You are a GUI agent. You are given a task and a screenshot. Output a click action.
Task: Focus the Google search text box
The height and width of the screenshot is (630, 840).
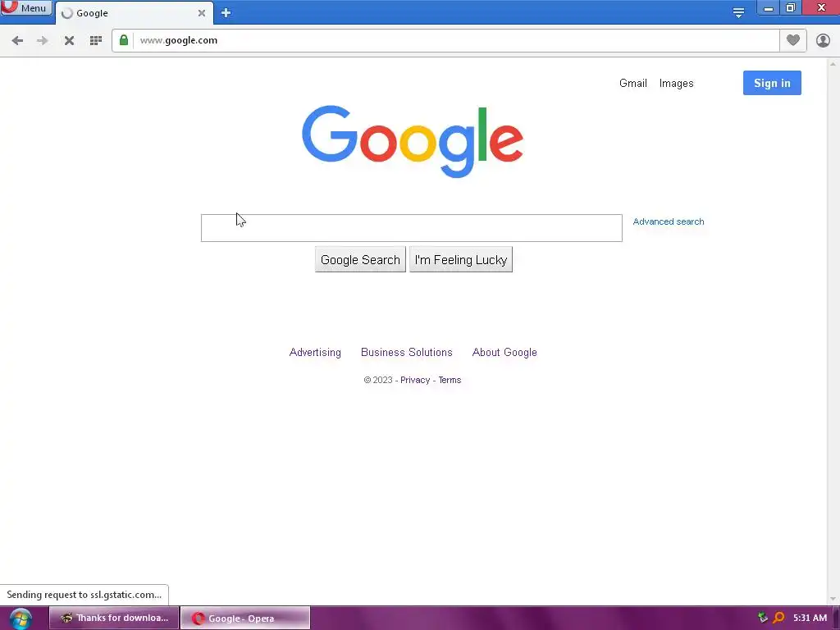[x=412, y=228]
